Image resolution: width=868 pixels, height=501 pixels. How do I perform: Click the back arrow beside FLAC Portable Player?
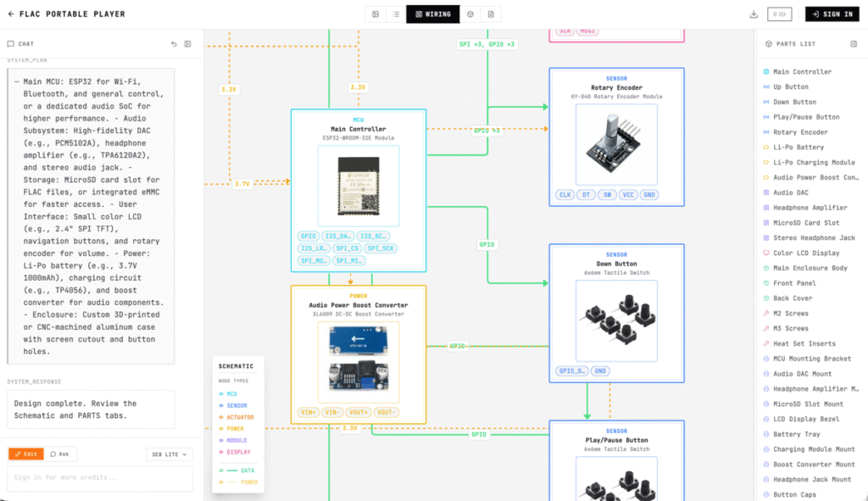[x=11, y=14]
